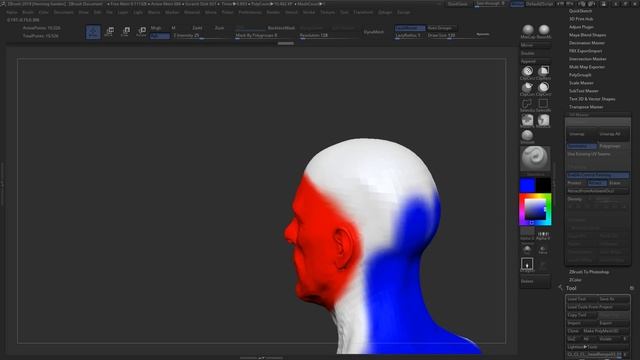Click the small sphere icon below Alpha
This screenshot has width=640, height=360.
[x=527, y=249]
